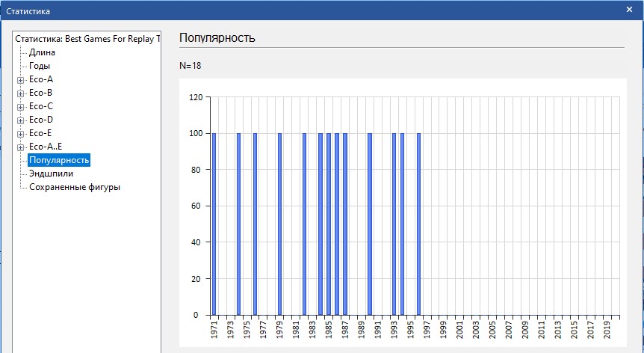Select the Длина tree item

point(42,52)
